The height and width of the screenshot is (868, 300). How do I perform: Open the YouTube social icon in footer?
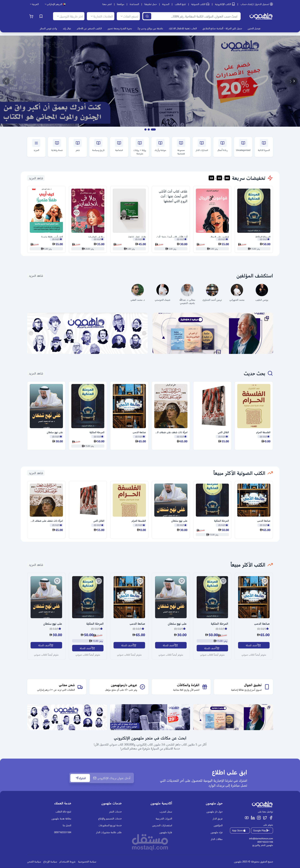[x=247, y=818]
